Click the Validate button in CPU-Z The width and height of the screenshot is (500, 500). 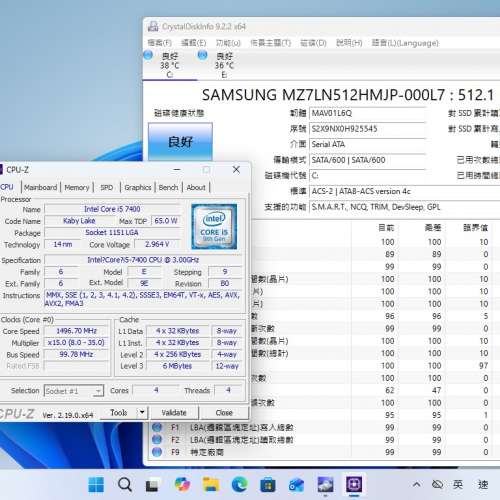174,413
